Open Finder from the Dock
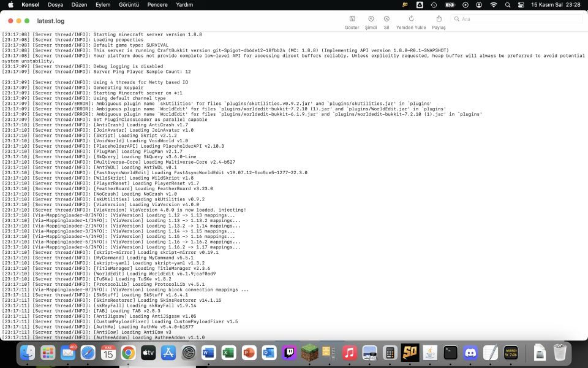Screen dimensions: 588x368 pos(28,353)
